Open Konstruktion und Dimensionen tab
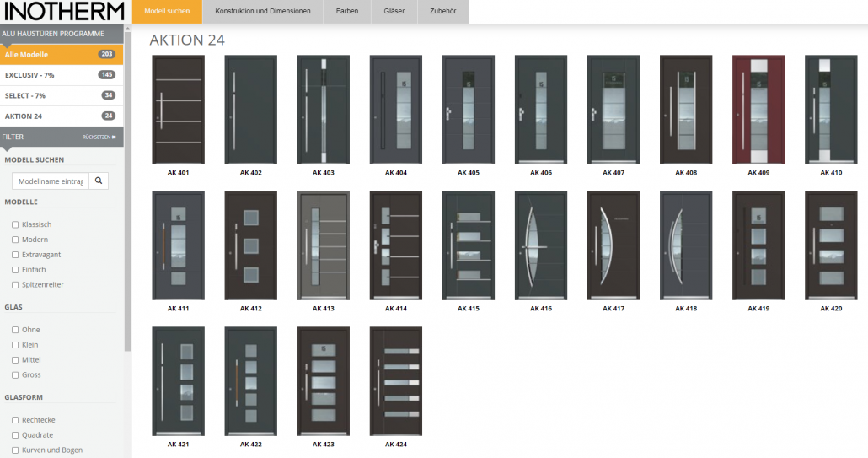Viewport: 868px width, 458px height. 263,11
